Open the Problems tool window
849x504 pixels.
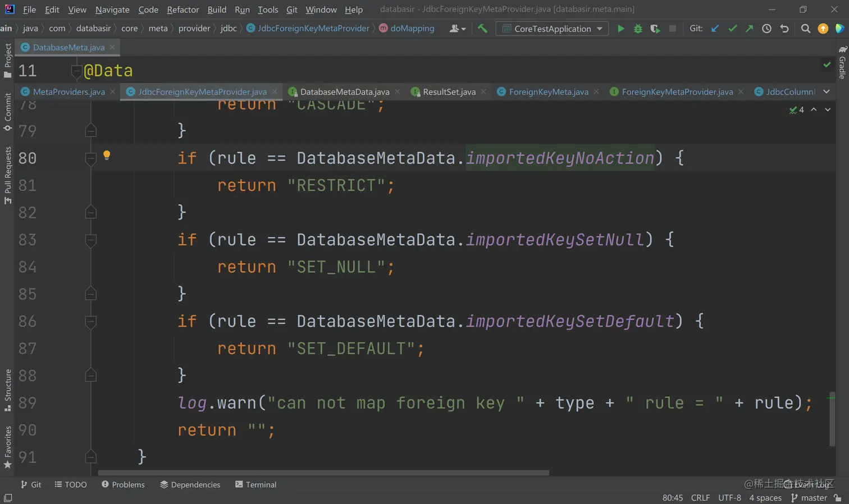123,484
